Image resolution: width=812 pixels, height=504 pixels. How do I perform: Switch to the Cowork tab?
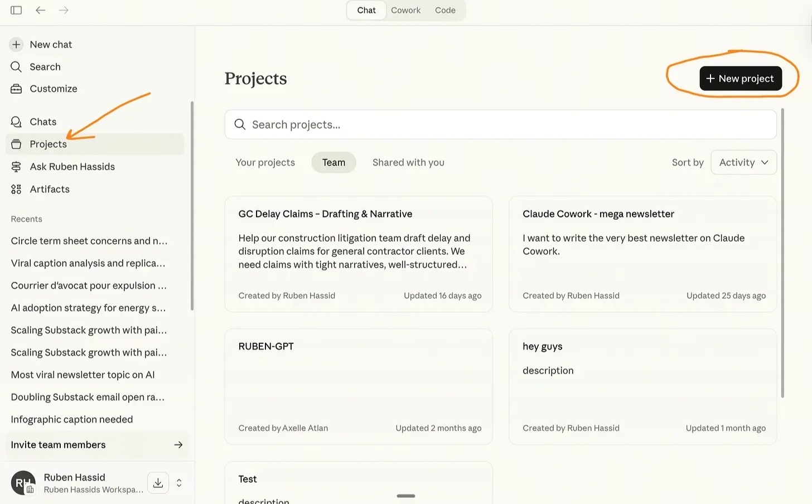[x=405, y=10]
